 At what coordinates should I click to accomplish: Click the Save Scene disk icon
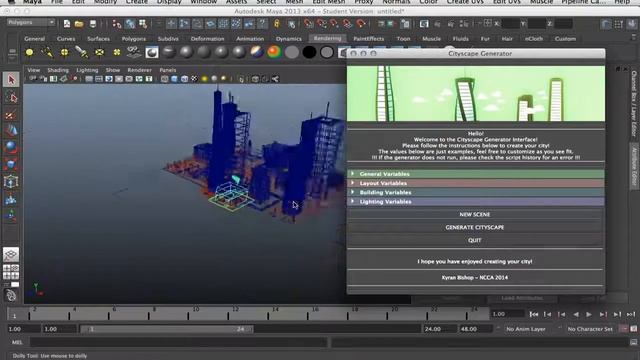pos(93,24)
